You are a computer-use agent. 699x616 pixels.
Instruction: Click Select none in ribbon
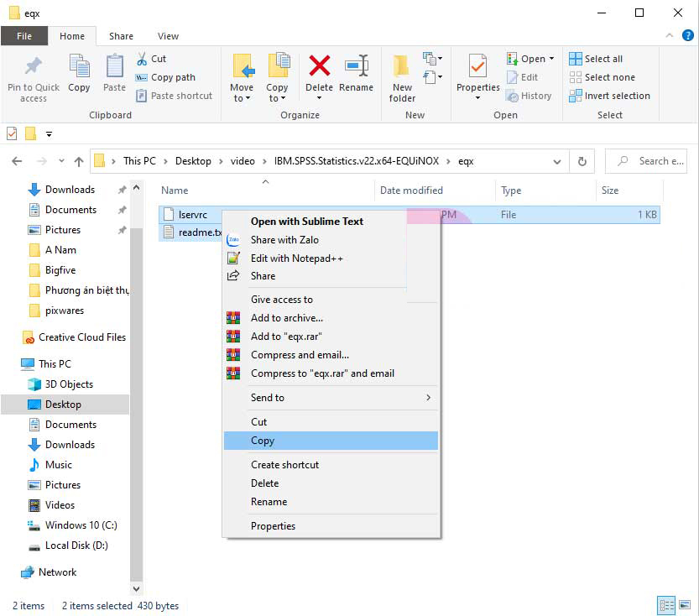point(602,77)
